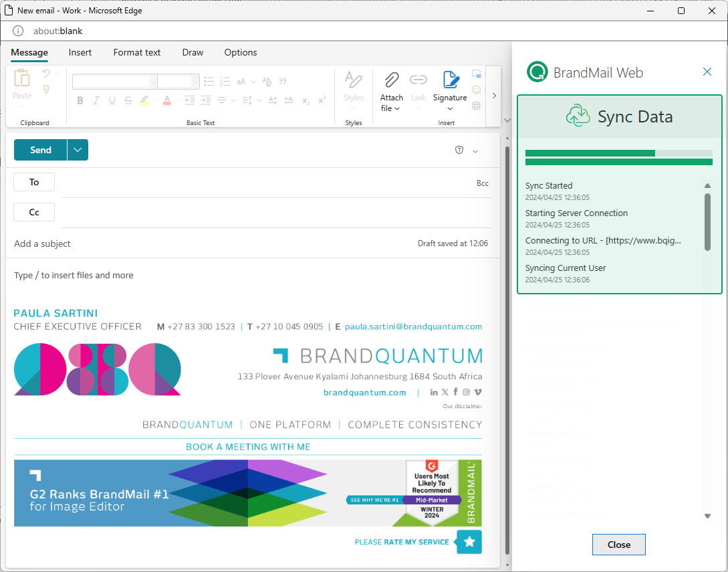Screen dimensions: 728x572
Task: Click the Attach file paperclip icon
Action: (391, 80)
